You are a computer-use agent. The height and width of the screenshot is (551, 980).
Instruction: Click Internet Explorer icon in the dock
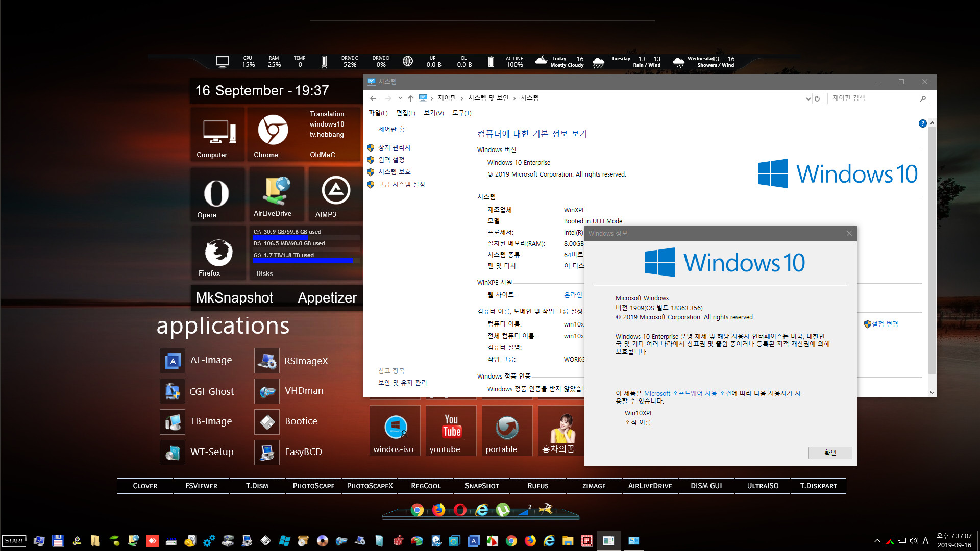(x=481, y=510)
